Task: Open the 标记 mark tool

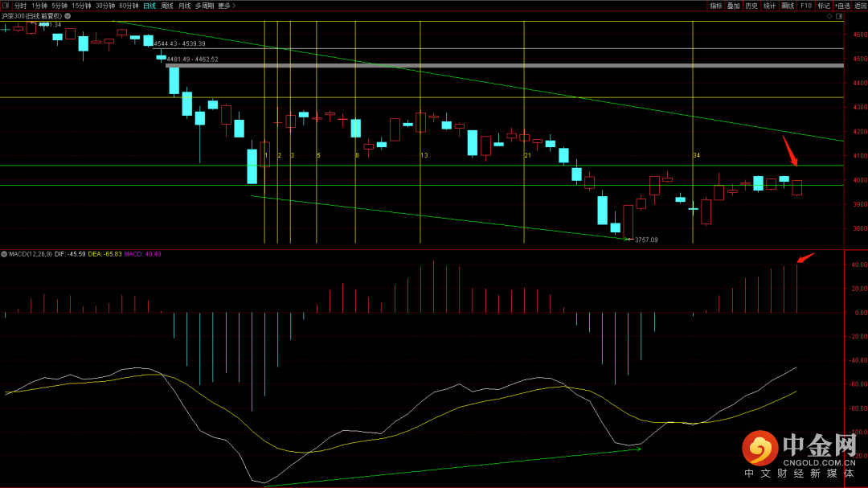Action: pyautogui.click(x=824, y=6)
